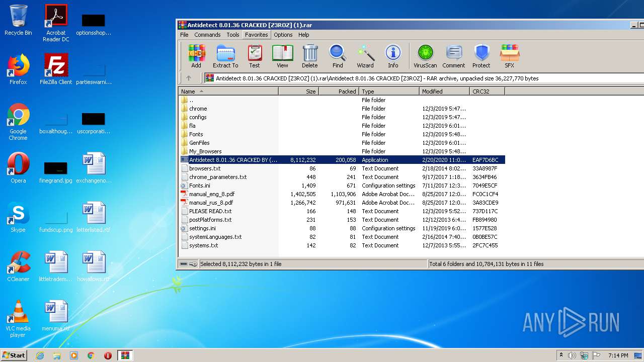Select the Fonts folder row

342,134
